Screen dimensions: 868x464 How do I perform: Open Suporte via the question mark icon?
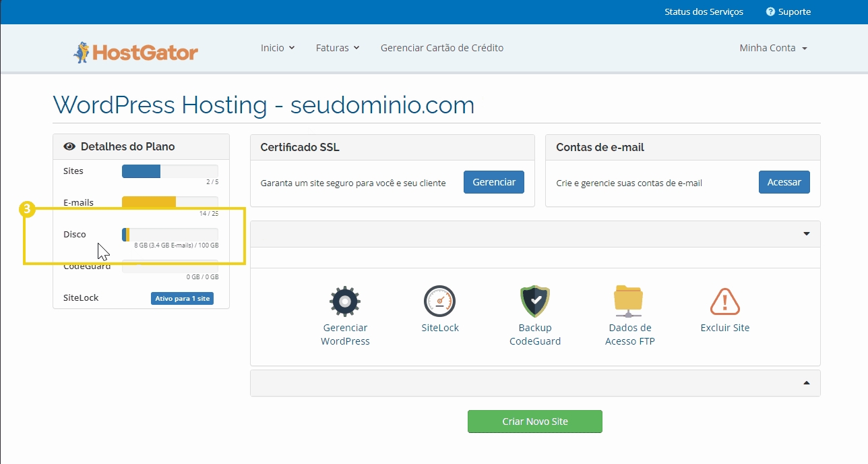point(769,11)
